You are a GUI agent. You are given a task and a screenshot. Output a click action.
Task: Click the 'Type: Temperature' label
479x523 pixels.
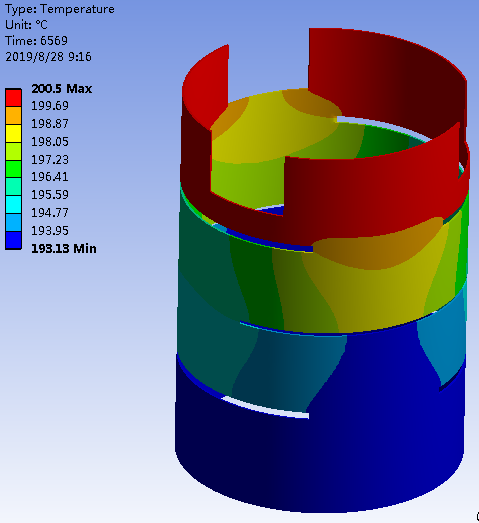click(60, 9)
